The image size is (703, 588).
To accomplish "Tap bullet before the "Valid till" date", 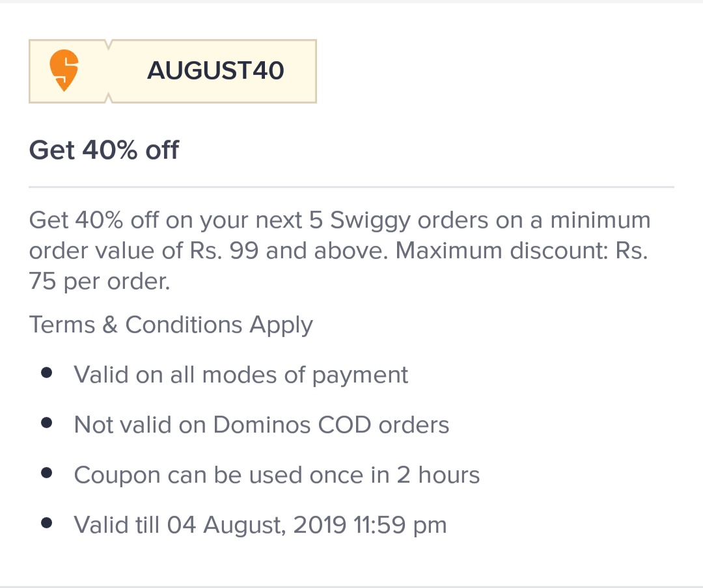I will (x=46, y=523).
